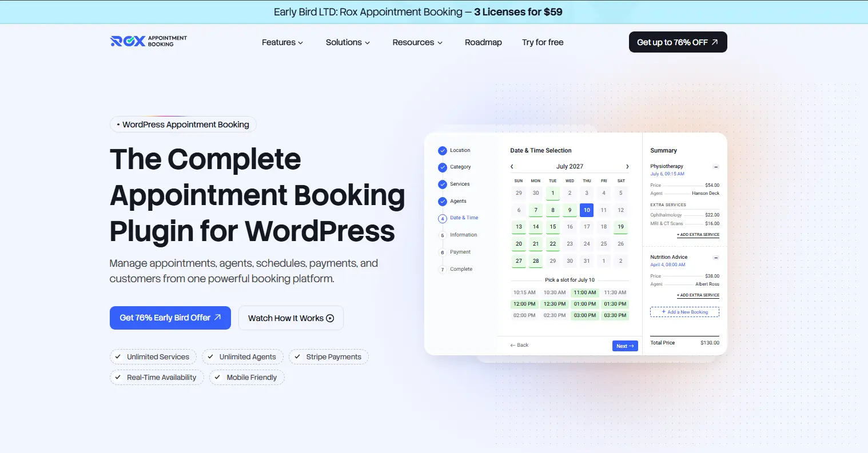This screenshot has height=453, width=868.
Task: Click the Location step checkmark
Action: (x=443, y=151)
